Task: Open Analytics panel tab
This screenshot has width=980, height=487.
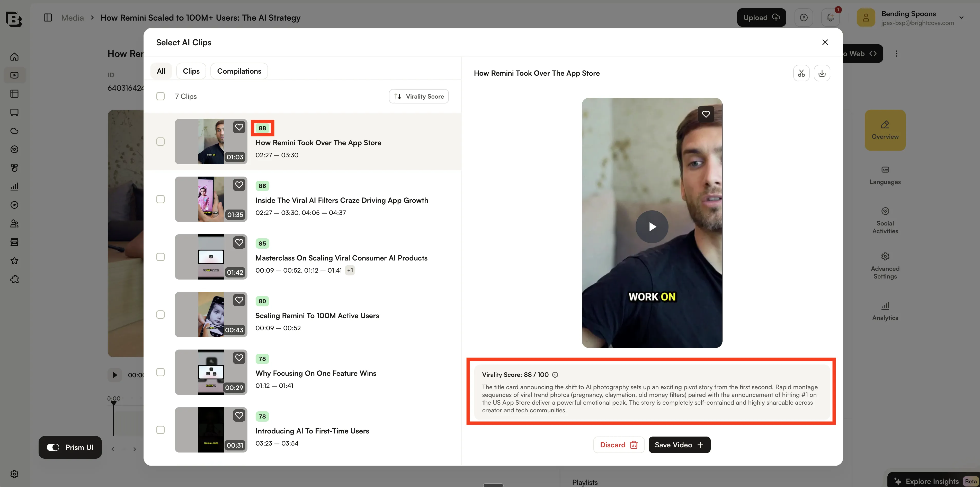Action: pyautogui.click(x=885, y=311)
